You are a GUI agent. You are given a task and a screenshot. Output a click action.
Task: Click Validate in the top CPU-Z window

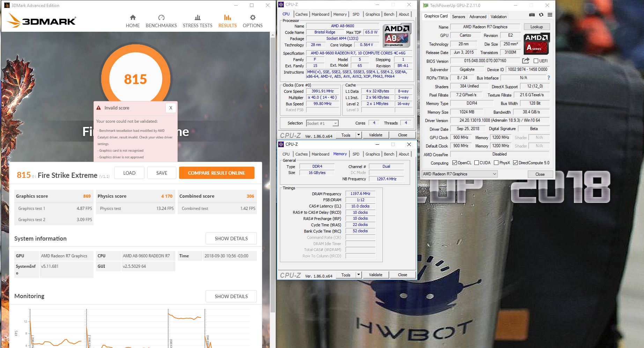[376, 135]
